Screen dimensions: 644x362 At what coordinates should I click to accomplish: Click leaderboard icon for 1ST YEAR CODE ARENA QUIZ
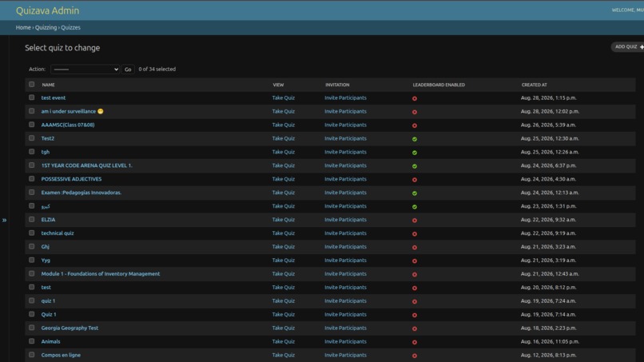pyautogui.click(x=415, y=166)
